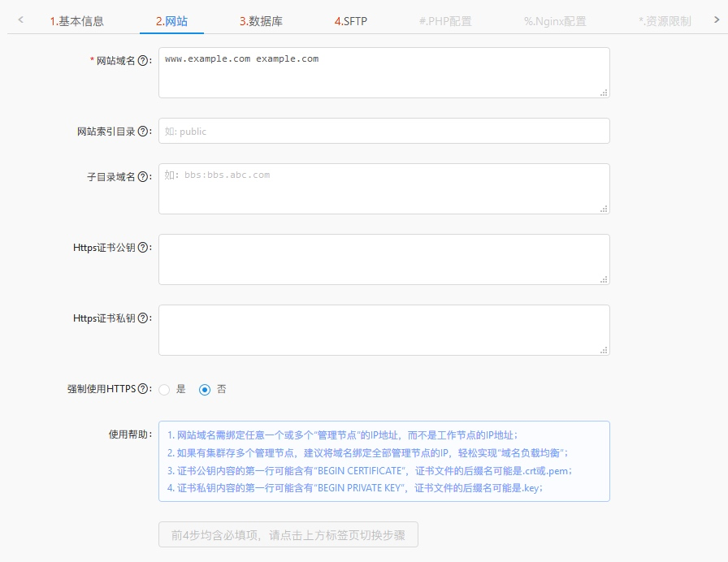Click help icon beside 强制使用HTTPS label

(x=143, y=389)
